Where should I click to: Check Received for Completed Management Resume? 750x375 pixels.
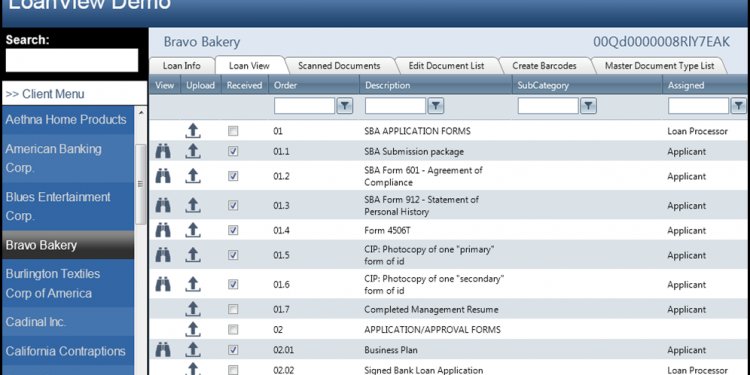point(233,309)
